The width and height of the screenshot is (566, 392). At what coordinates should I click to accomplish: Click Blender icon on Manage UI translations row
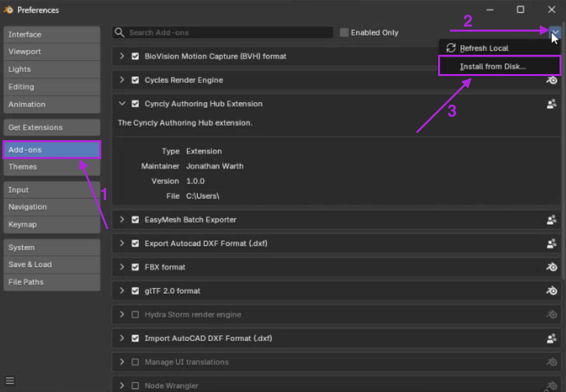pyautogui.click(x=552, y=362)
